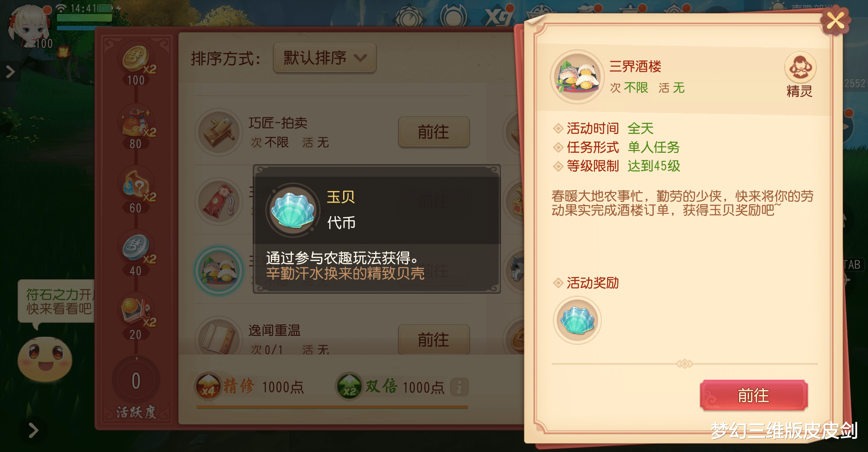868x452 pixels.
Task: Click the smiling emoji assistant mascot
Action: coord(44,359)
